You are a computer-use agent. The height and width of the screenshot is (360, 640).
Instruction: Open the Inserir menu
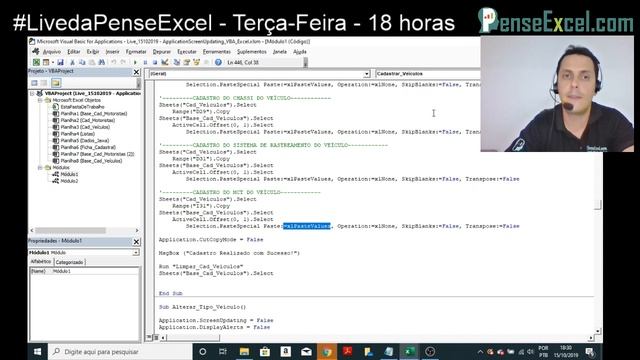tap(113, 52)
